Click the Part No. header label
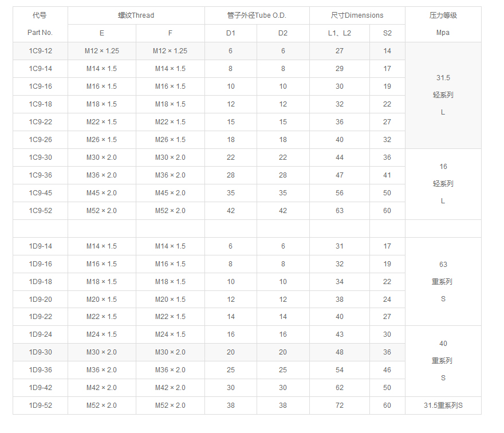504x433 pixels. (x=40, y=33)
